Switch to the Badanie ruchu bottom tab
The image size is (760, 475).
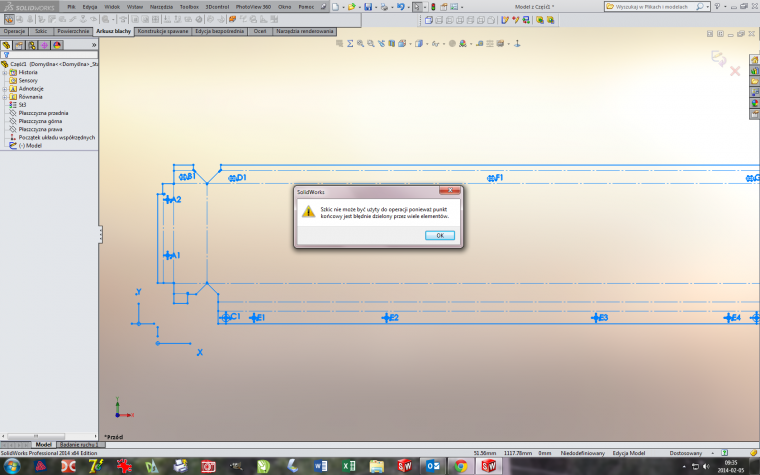tap(76, 444)
